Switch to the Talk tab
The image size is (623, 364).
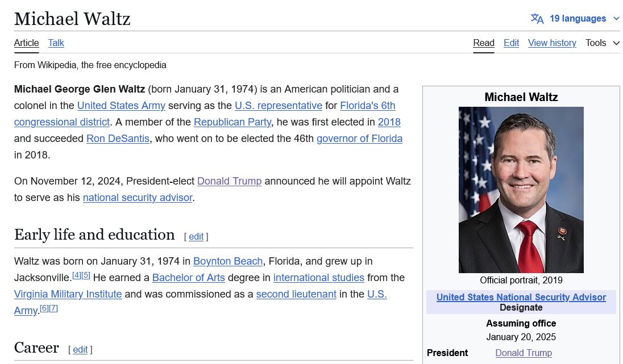coord(56,43)
